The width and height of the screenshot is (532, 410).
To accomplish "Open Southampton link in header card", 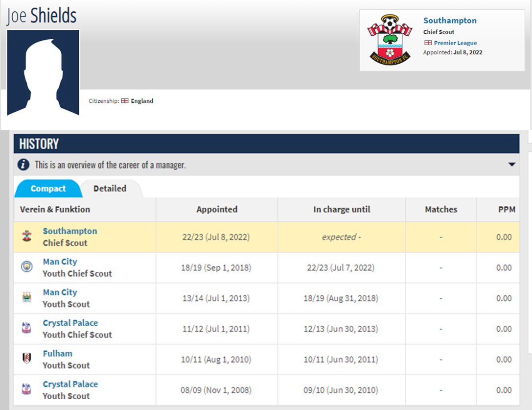I will pyautogui.click(x=450, y=21).
